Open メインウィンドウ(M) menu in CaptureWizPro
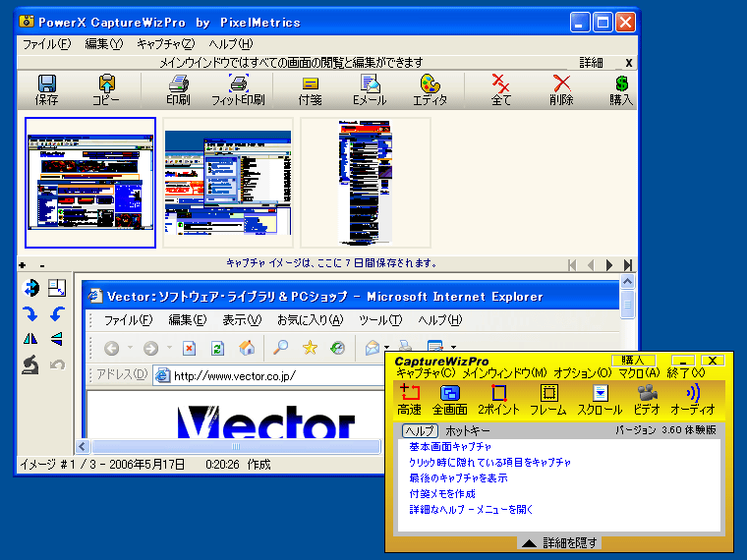The image size is (747, 560). click(504, 373)
